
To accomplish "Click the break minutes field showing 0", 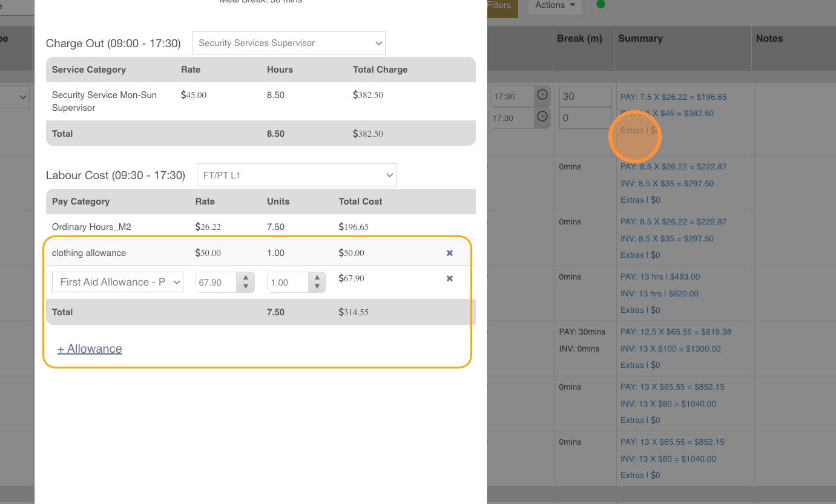I will (585, 118).
